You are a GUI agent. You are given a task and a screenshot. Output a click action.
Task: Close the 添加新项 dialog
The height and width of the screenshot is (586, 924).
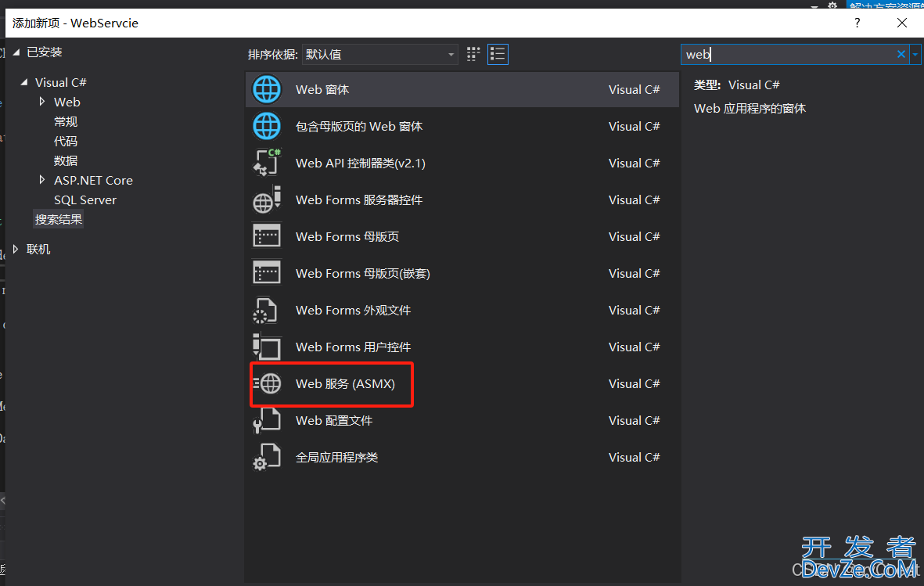click(901, 23)
